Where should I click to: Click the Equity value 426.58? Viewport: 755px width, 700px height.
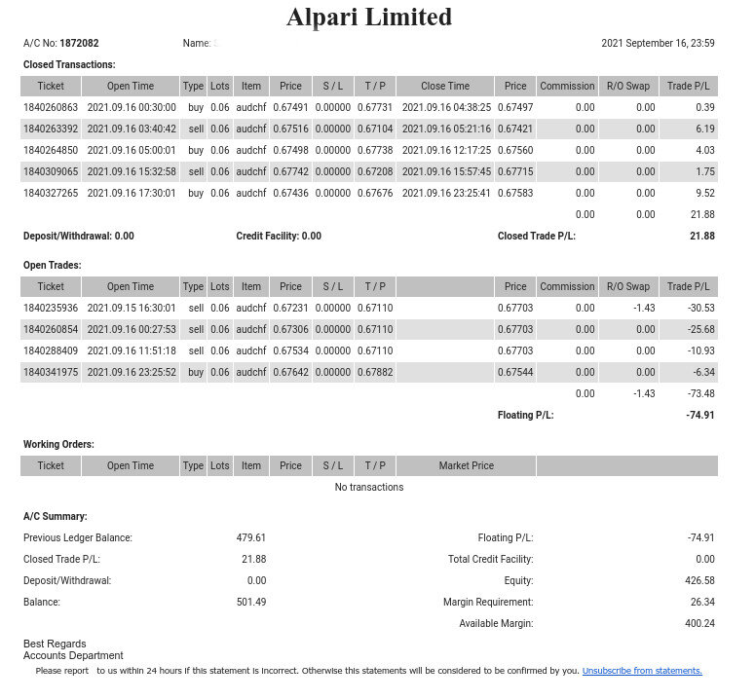tap(699, 580)
